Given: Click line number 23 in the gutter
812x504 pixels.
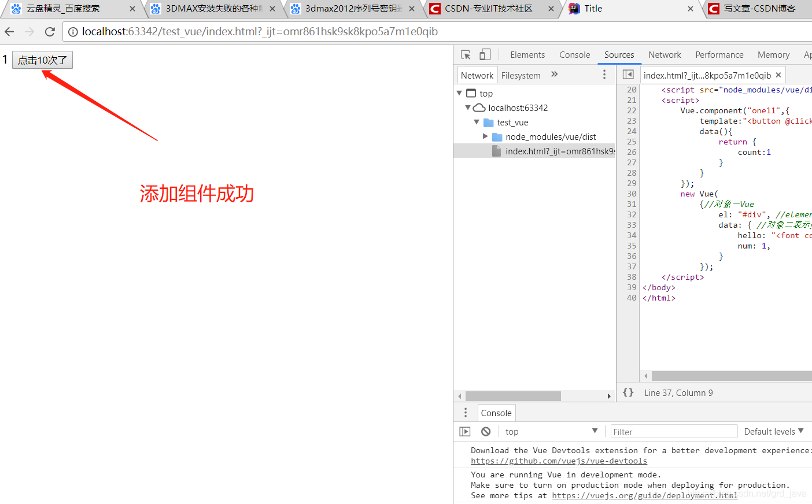Looking at the screenshot, I should pyautogui.click(x=632, y=121).
